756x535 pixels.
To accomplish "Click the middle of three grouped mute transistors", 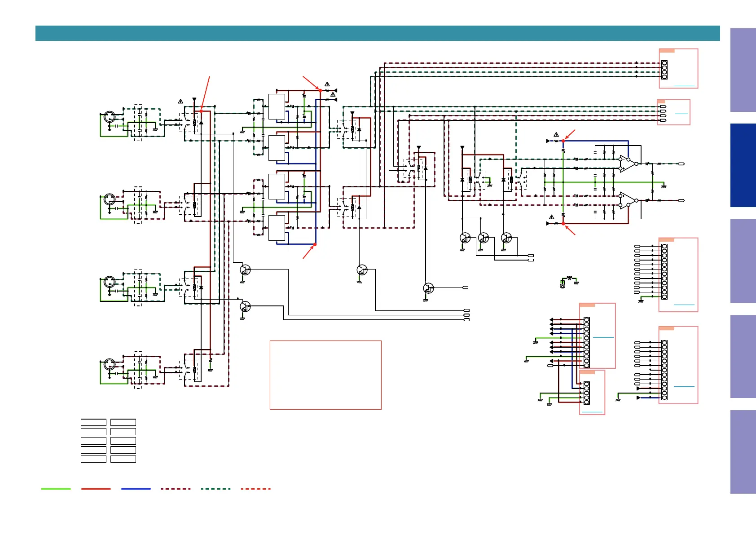I will click(483, 238).
